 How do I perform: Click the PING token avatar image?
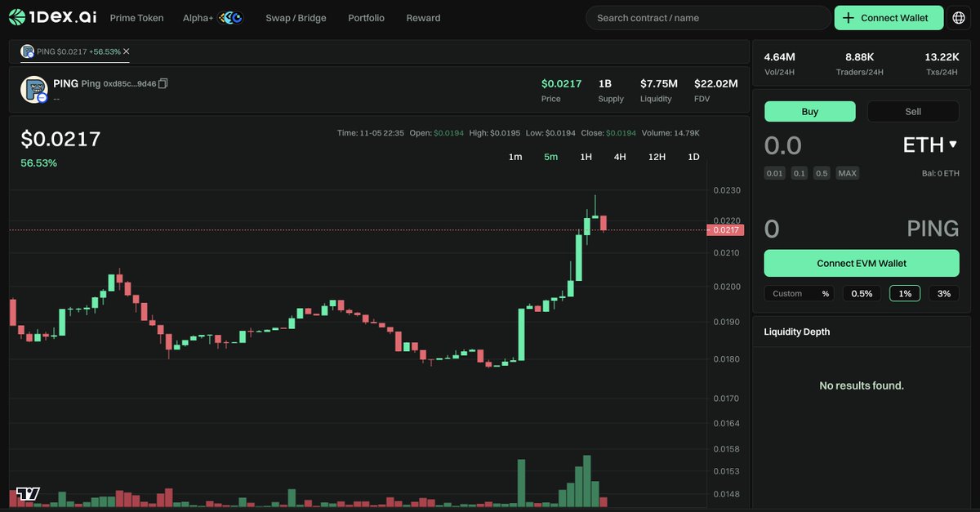click(x=34, y=90)
